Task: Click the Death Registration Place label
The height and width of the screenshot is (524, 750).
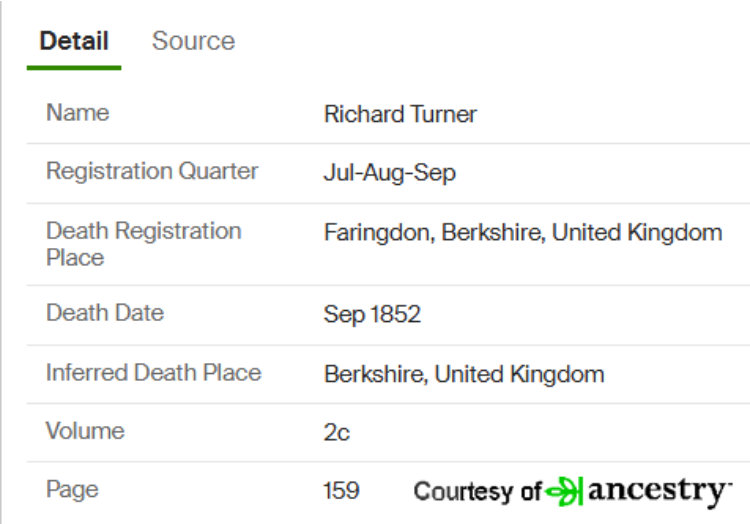Action: 143,244
